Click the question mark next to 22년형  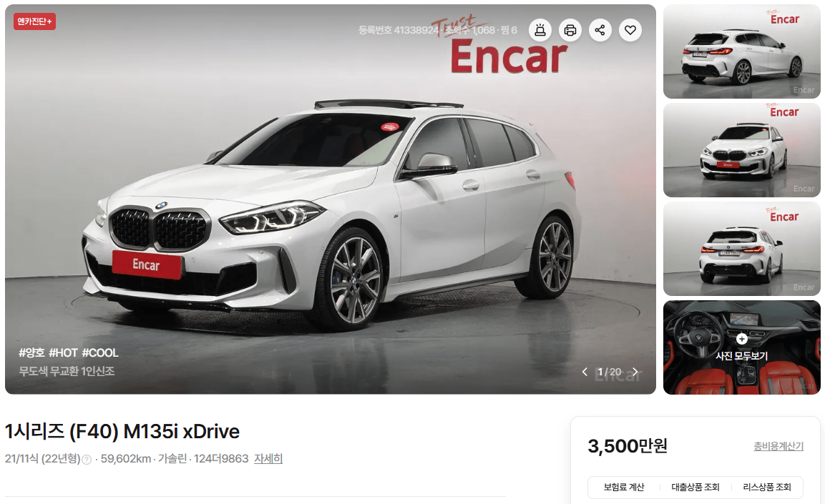(87, 460)
